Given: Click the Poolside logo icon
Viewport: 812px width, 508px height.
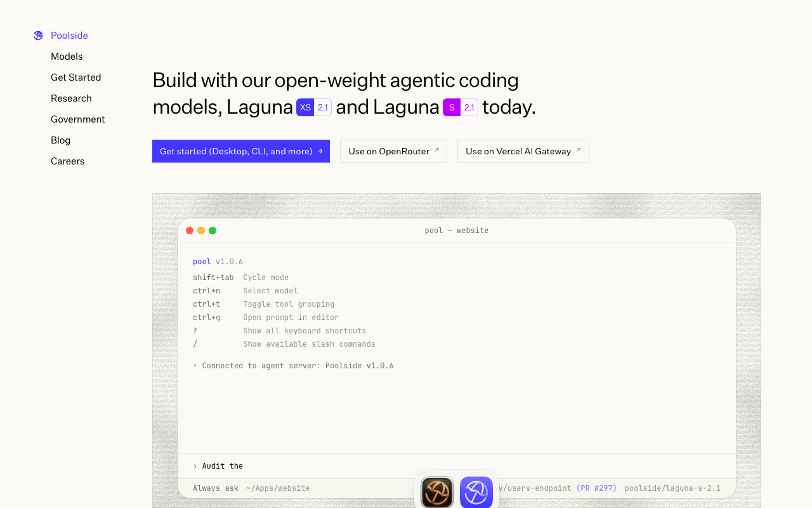Looking at the screenshot, I should (x=38, y=36).
